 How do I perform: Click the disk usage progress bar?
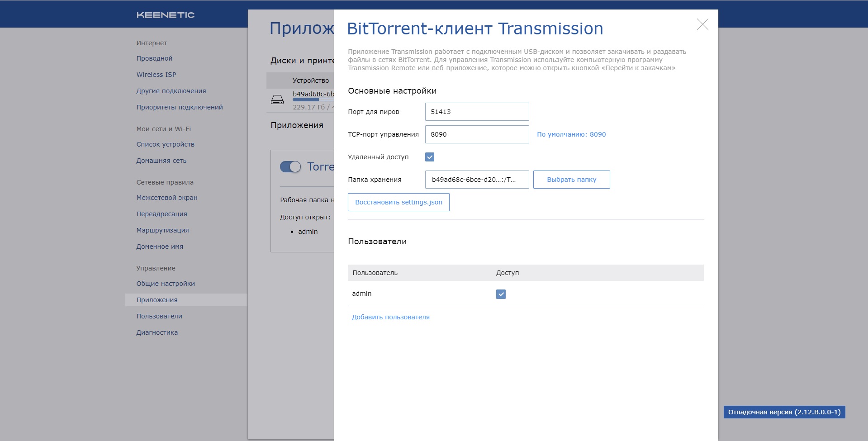[x=313, y=100]
